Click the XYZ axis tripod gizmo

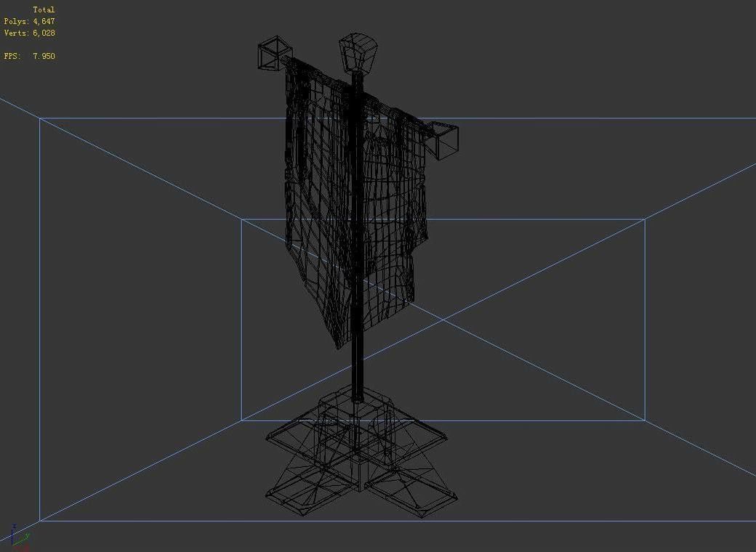tap(20, 537)
